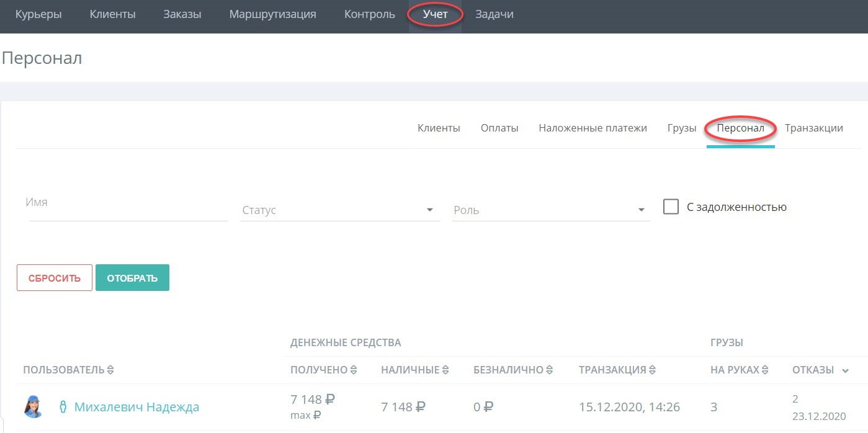
Task: Toggle ОТКАЗЫ column sort arrow
Action: [x=844, y=371]
